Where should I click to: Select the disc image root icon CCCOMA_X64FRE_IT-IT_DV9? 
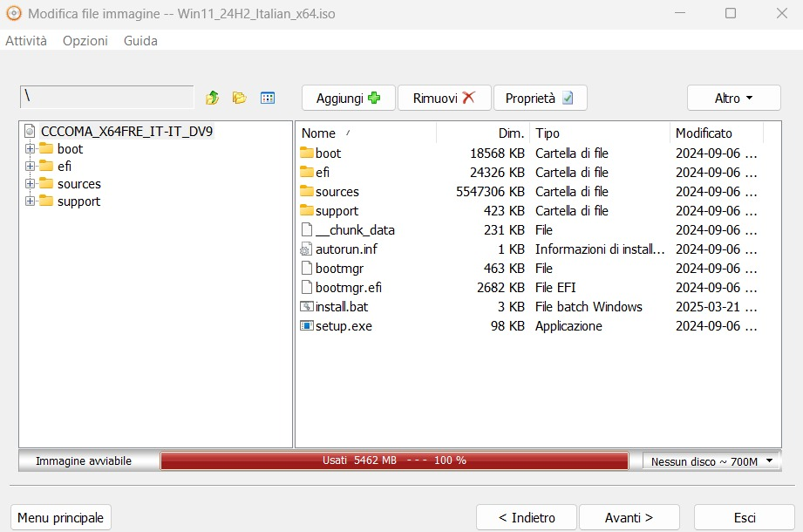tap(31, 131)
